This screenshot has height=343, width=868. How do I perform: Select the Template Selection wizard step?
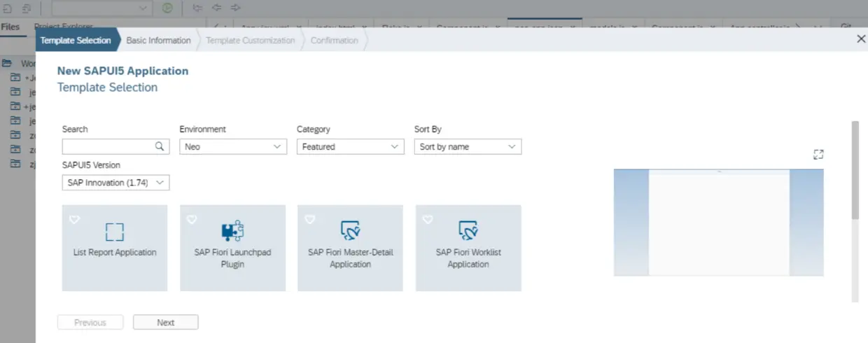pos(76,40)
